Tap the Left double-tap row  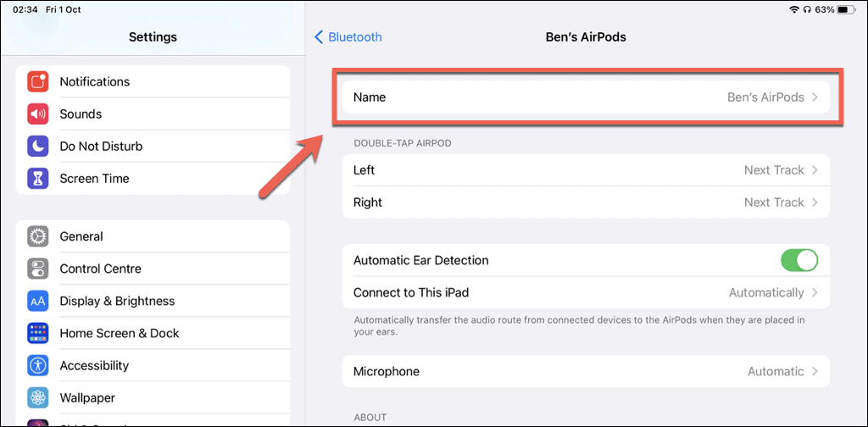click(x=586, y=170)
